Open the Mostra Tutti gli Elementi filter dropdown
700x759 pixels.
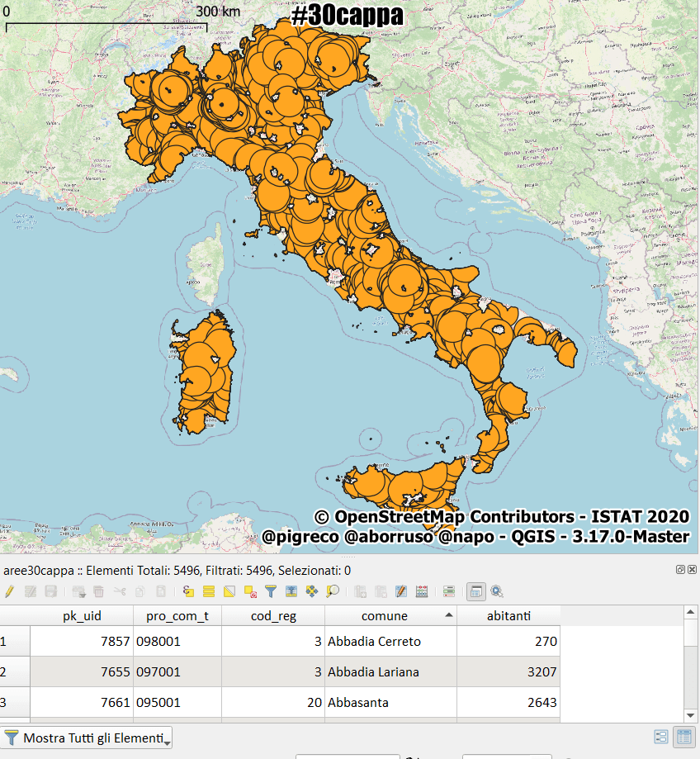pyautogui.click(x=87, y=738)
